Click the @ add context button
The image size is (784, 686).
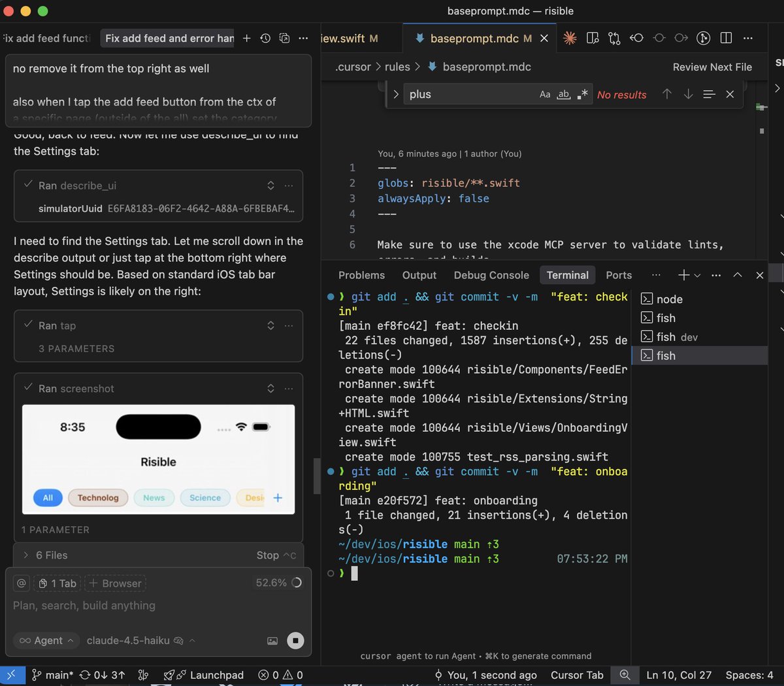[22, 583]
